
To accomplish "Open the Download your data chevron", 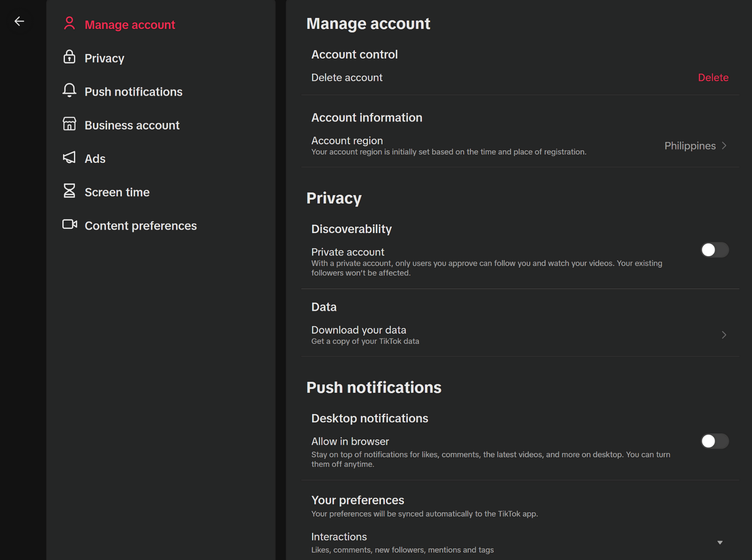I will click(x=724, y=335).
